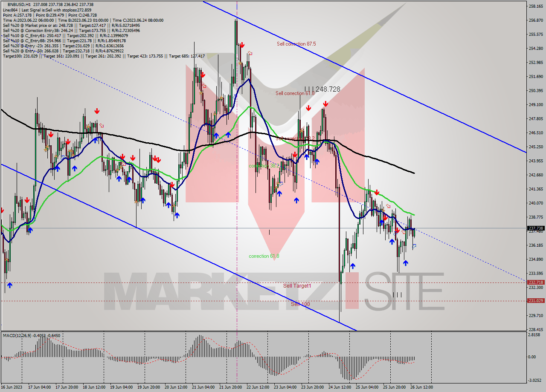Click the 236.185 price axis value
The width and height of the screenshot is (546, 392).
(536, 245)
